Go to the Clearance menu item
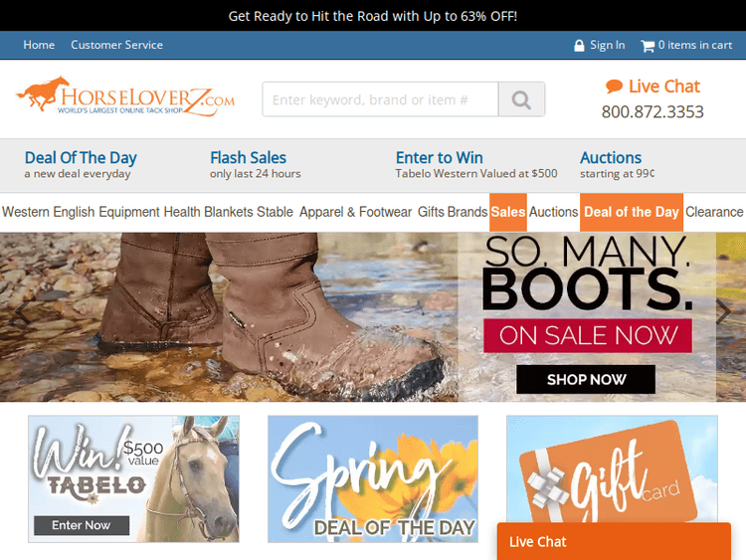 click(714, 212)
